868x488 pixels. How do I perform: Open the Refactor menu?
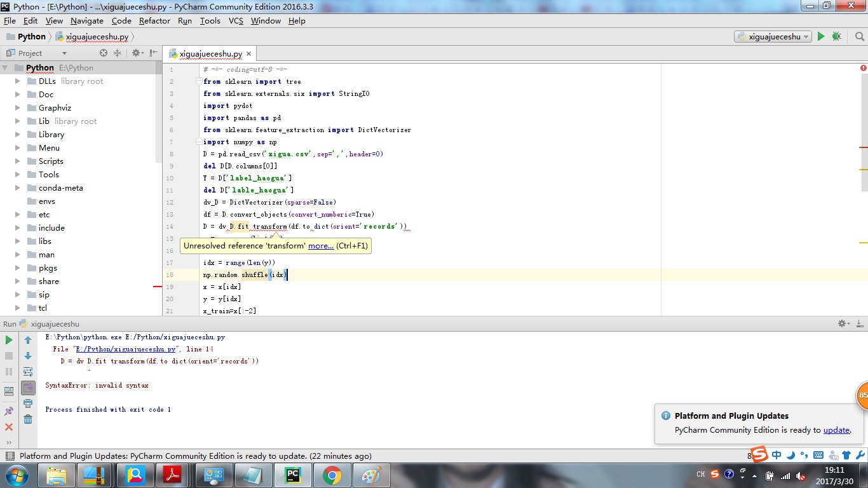pyautogui.click(x=154, y=21)
